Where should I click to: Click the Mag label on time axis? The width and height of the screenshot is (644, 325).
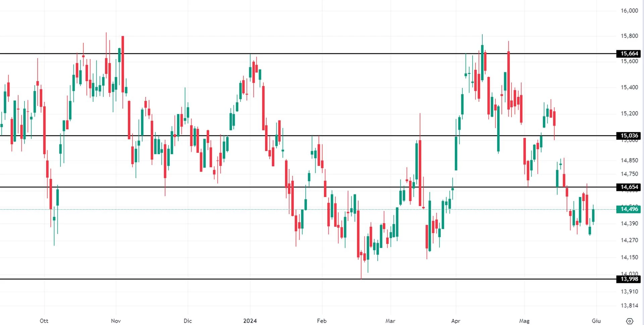(x=524, y=321)
